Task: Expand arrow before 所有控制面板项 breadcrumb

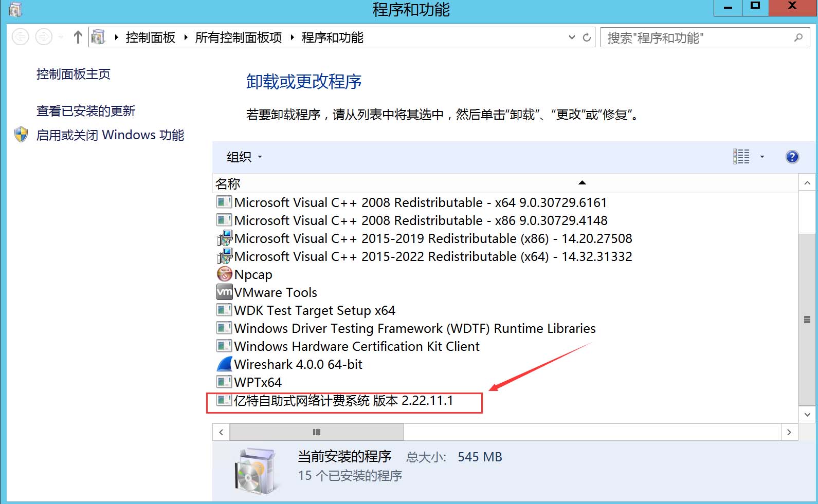Action: pos(186,37)
